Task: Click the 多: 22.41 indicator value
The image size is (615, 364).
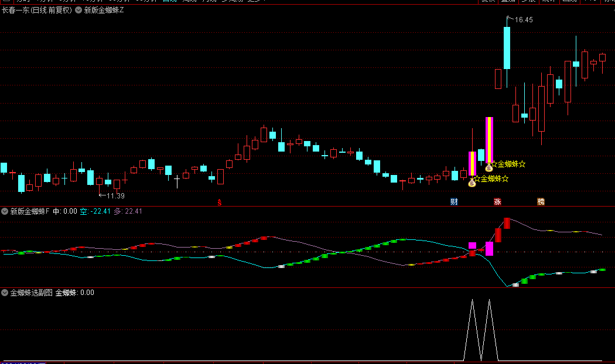Action: (128, 211)
